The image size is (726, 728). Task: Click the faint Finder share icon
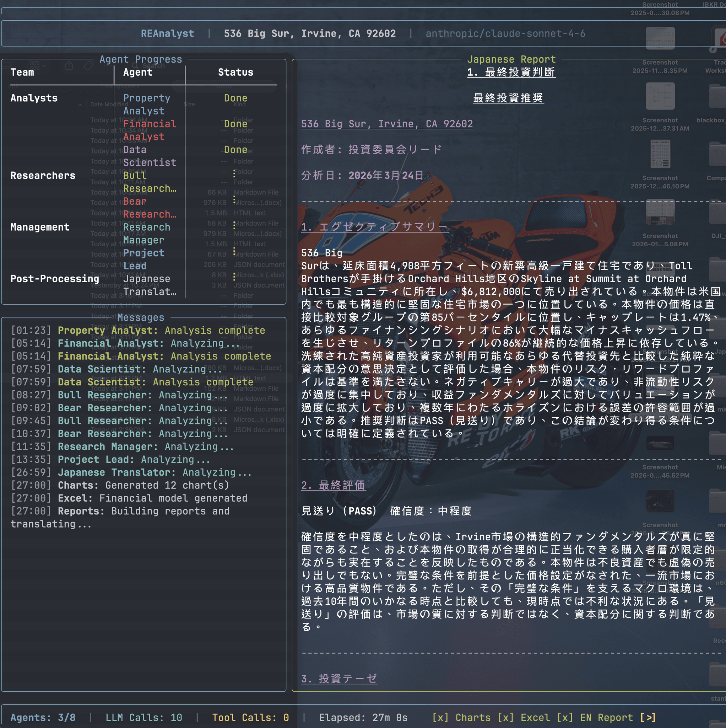[69, 66]
